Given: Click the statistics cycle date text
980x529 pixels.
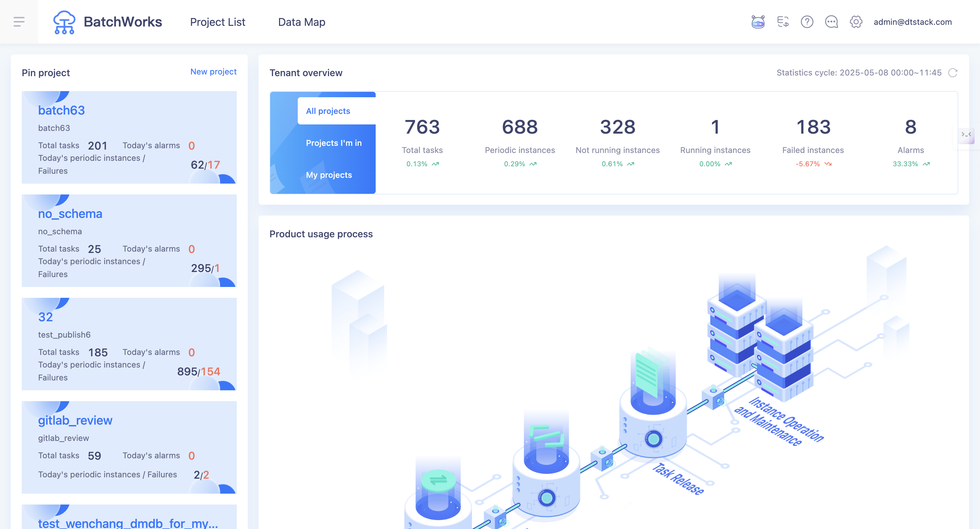Looking at the screenshot, I should tap(859, 73).
